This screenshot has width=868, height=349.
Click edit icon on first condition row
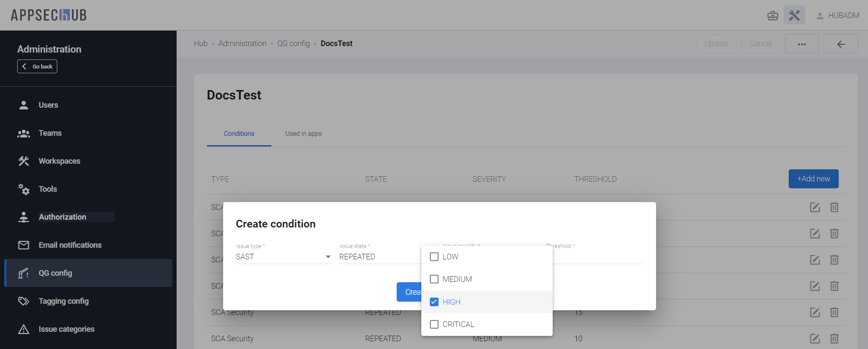(815, 207)
